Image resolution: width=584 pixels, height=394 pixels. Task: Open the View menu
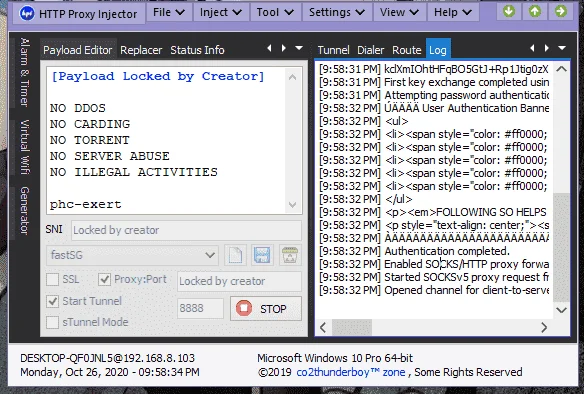pos(399,12)
